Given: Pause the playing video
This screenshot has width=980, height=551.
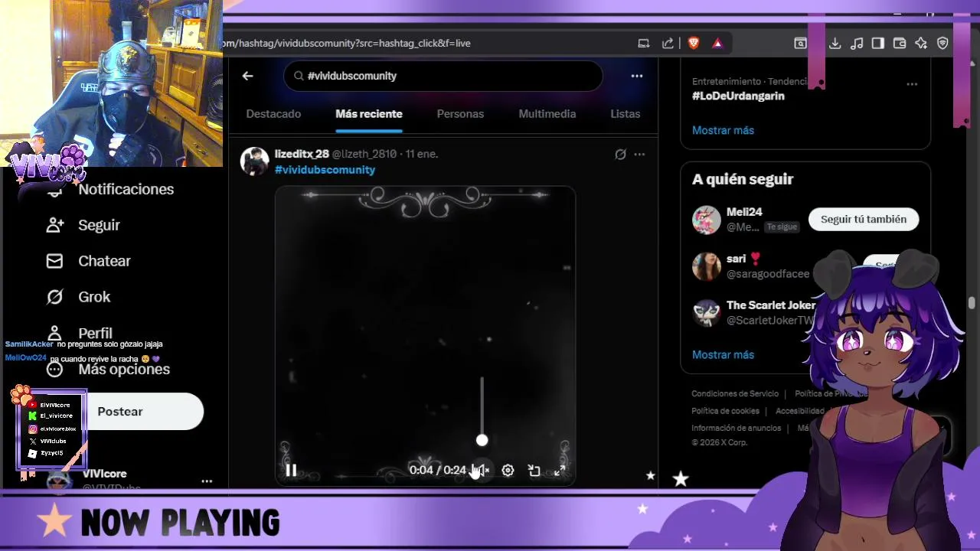Looking at the screenshot, I should pos(291,470).
